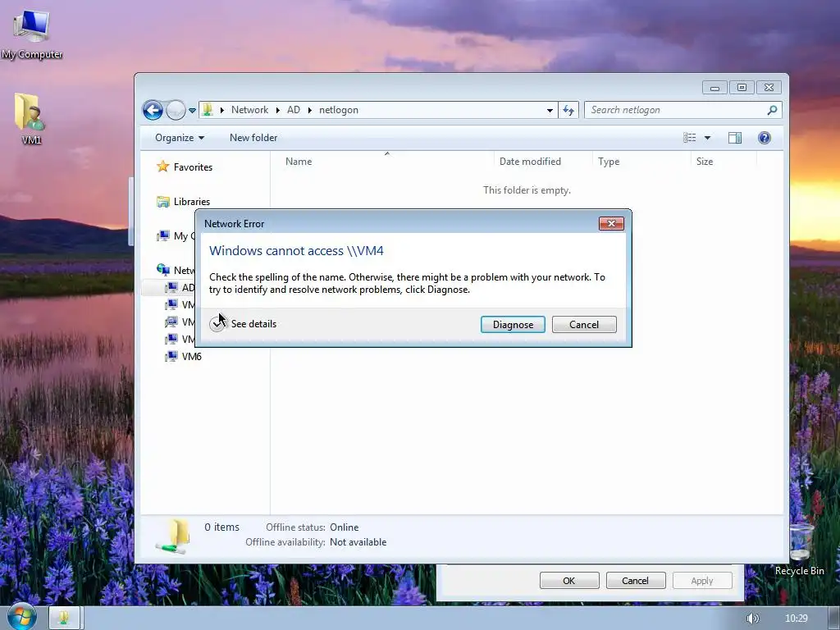The width and height of the screenshot is (840, 630).
Task: Click the VM6 computer icon in navigation pane
Action: pyautogui.click(x=171, y=356)
